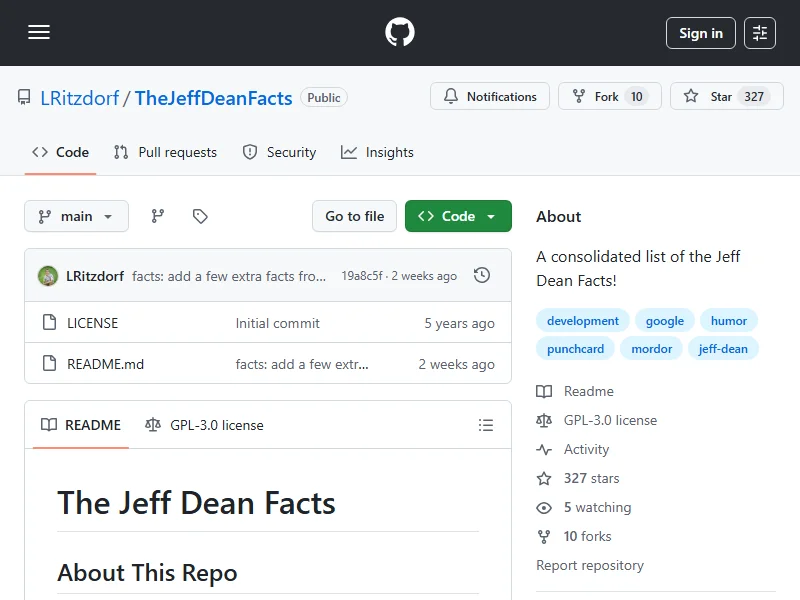Open header appearance settings icon
The height and width of the screenshot is (600, 800).
click(760, 33)
